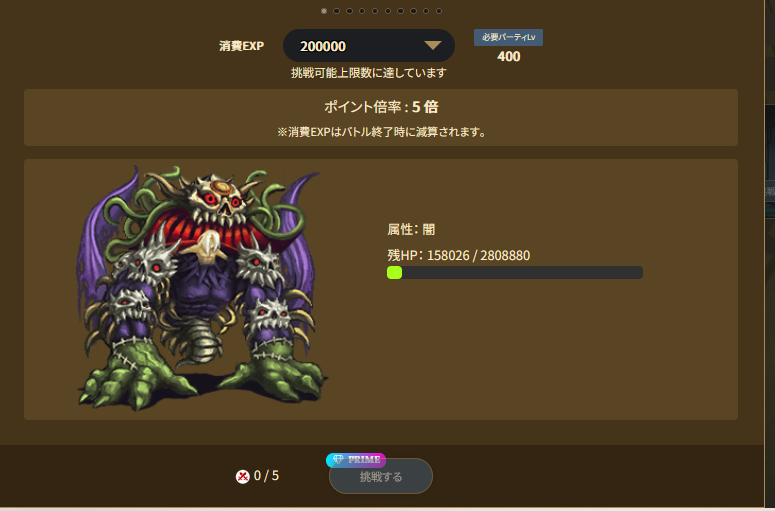775x511 pixels.
Task: Click the 属性: 闇 attribute label
Action: (x=411, y=229)
